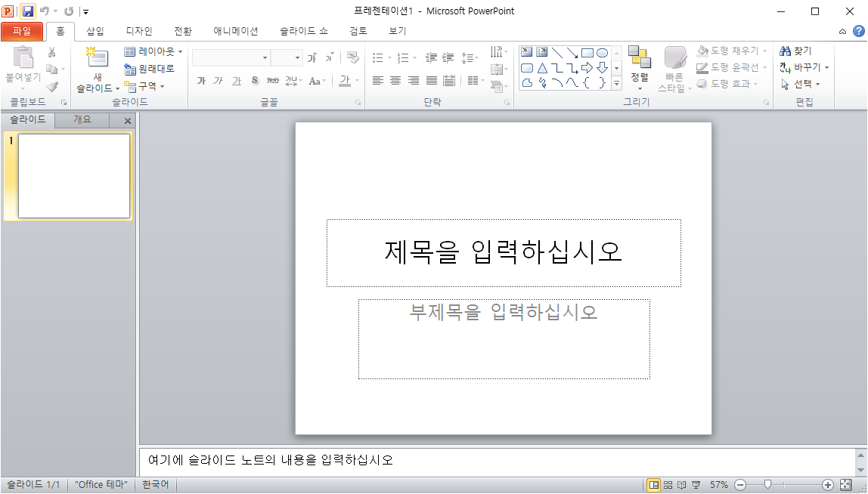Open the 선택 select dropdown
The image size is (868, 494).
[800, 84]
